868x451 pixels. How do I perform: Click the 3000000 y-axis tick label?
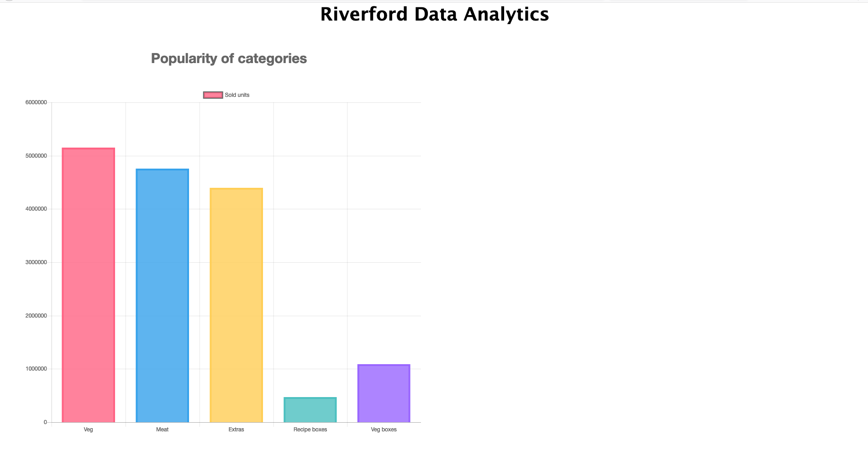point(36,262)
